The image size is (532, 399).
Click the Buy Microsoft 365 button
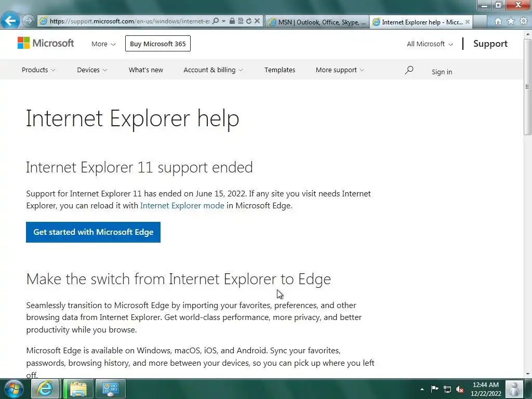tap(158, 44)
